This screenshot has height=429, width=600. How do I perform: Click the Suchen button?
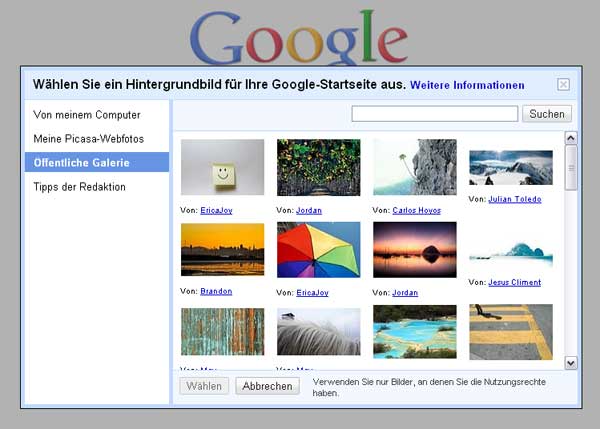click(x=547, y=114)
